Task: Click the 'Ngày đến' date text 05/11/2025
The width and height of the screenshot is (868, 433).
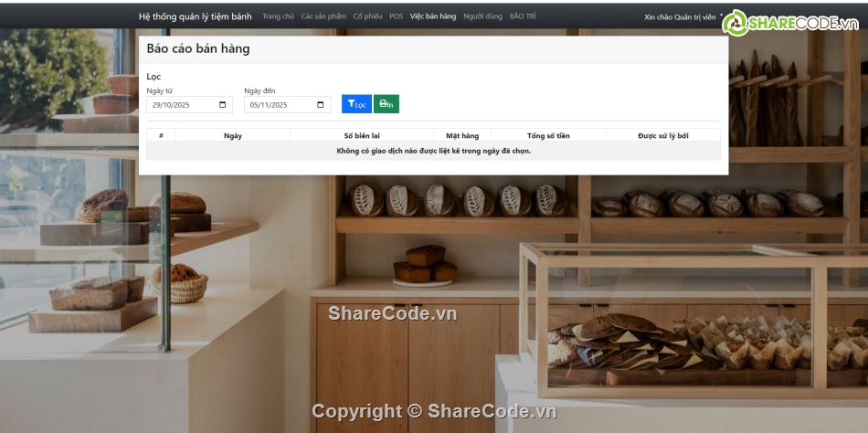Action: click(268, 105)
